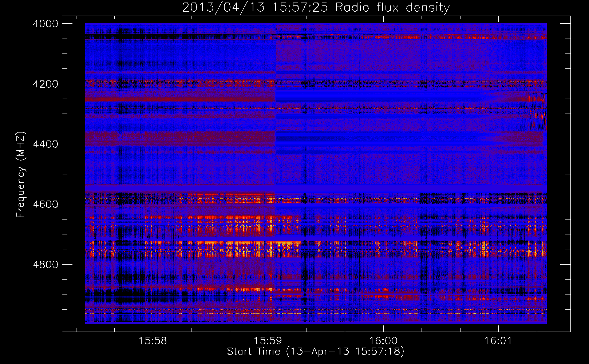The height and width of the screenshot is (364, 589).
Task: Click the 4400 frequency axis label
Action: tap(46, 144)
